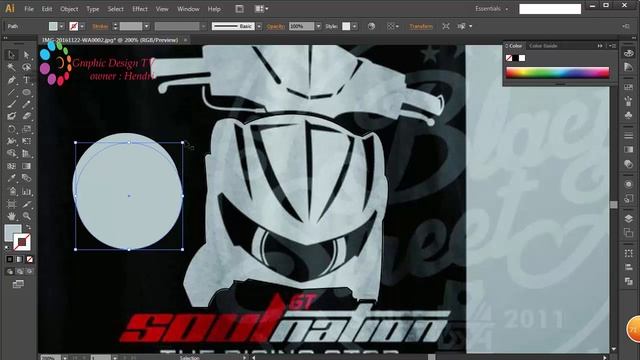
Task: Open the Transform panel link
Action: (x=421, y=26)
